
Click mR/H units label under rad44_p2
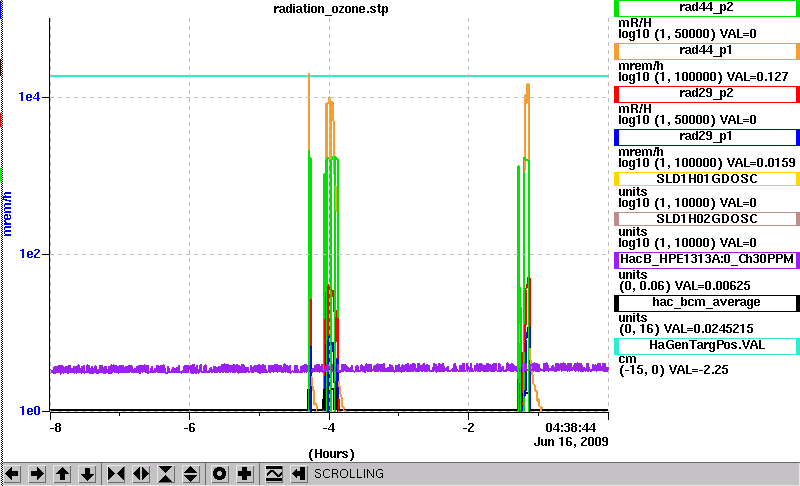pyautogui.click(x=635, y=23)
